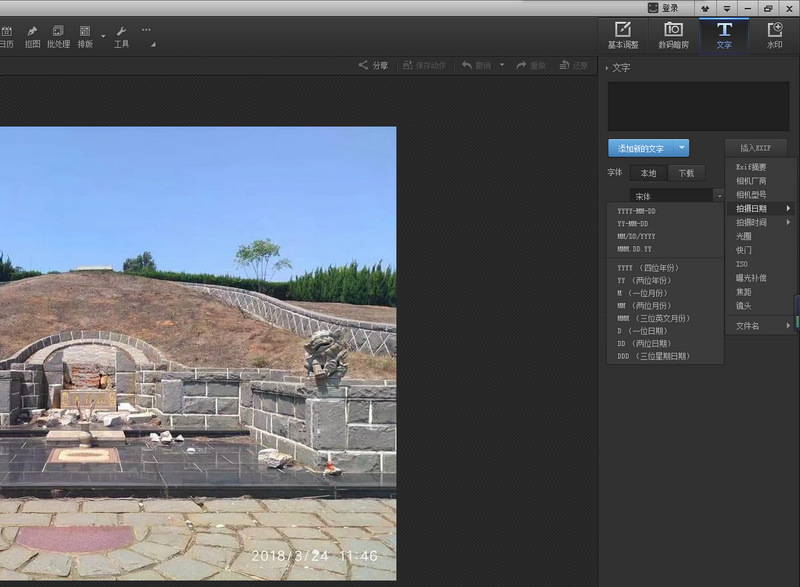Expand the 添加新的文字 dropdown arrow
800x587 pixels.
pos(682,148)
